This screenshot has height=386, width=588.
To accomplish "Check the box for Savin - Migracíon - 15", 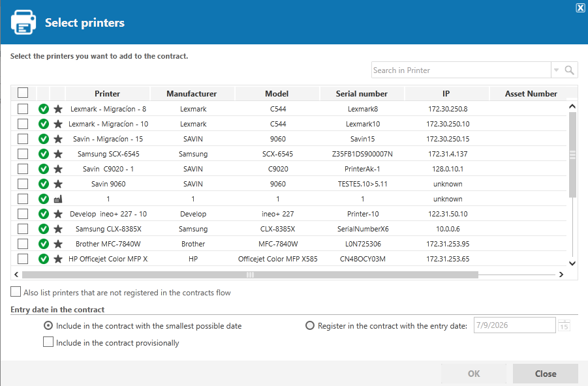I will coord(23,139).
